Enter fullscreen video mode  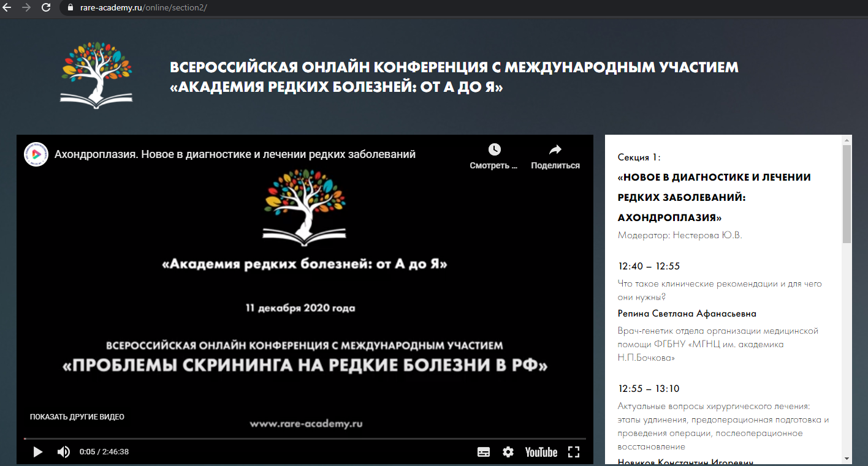[574, 452]
